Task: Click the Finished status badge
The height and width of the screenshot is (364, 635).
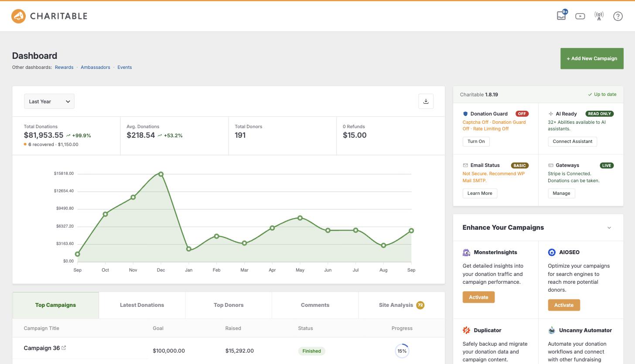Action: 311,351
